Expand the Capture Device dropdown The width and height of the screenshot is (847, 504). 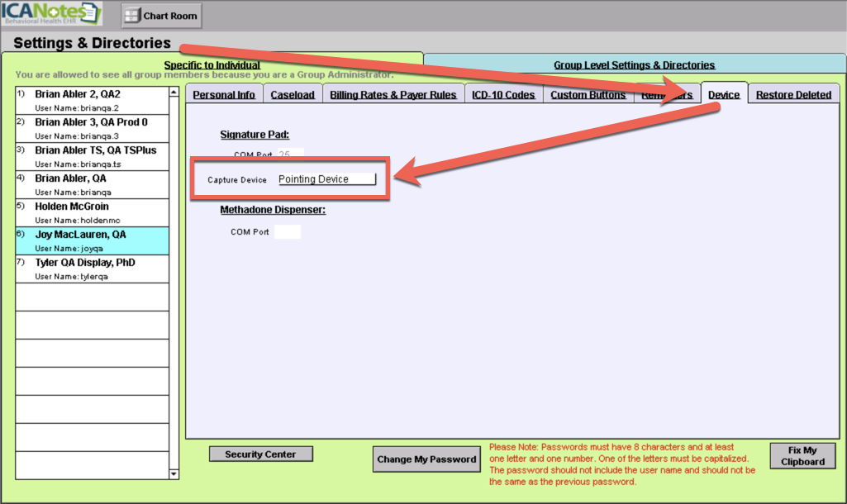pyautogui.click(x=327, y=179)
